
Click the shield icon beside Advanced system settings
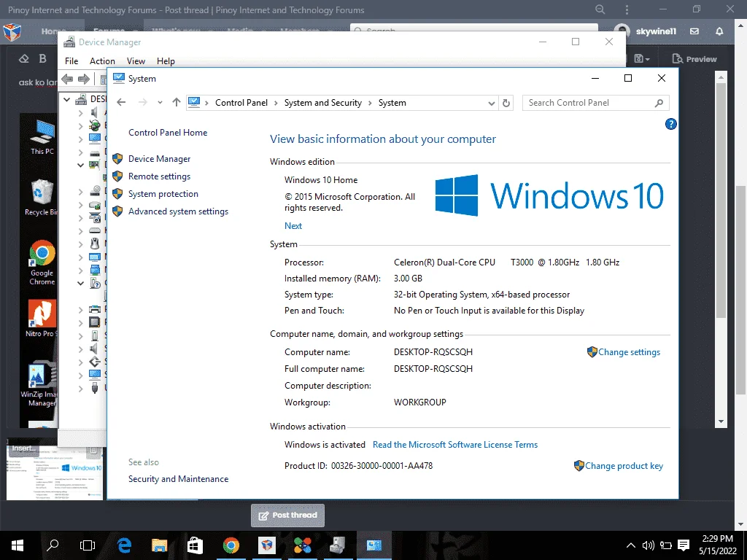(x=117, y=211)
